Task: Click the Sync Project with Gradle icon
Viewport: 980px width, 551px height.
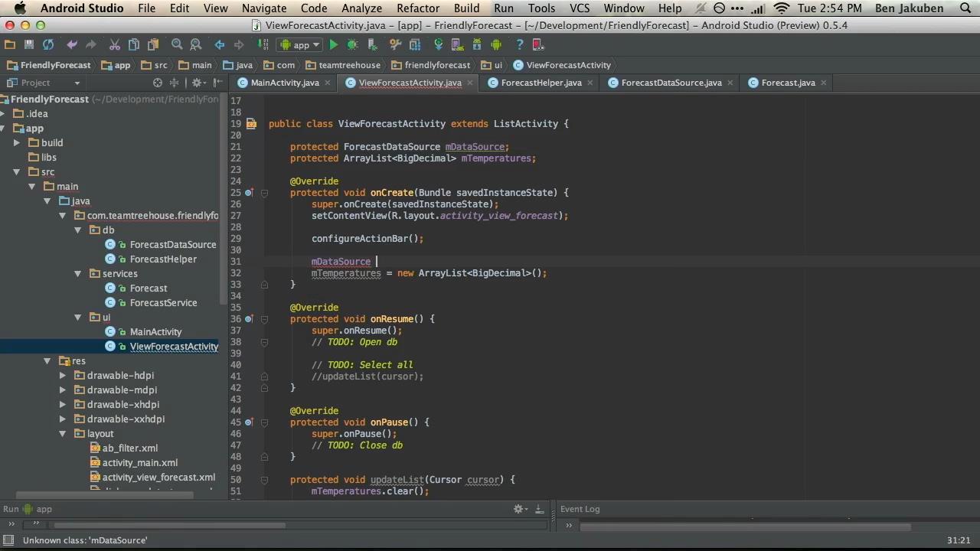Action: (x=439, y=45)
